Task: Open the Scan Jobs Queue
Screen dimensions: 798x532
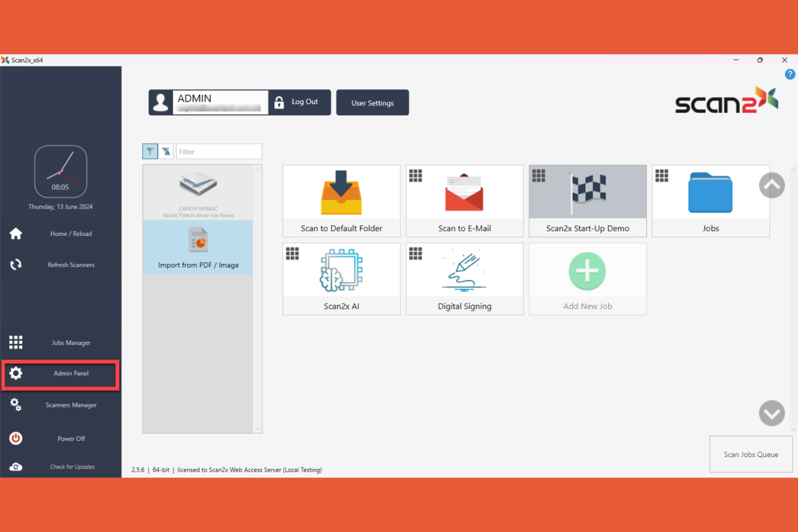Action: click(x=751, y=454)
